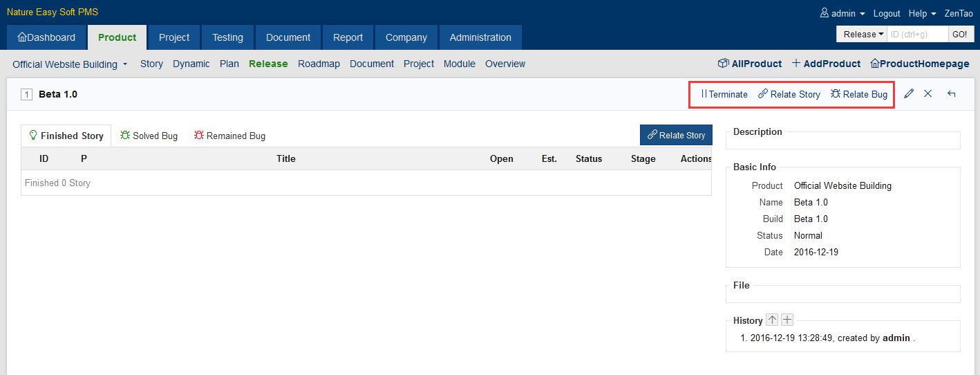
Task: Open Official Website Building product selector
Action: (x=70, y=64)
